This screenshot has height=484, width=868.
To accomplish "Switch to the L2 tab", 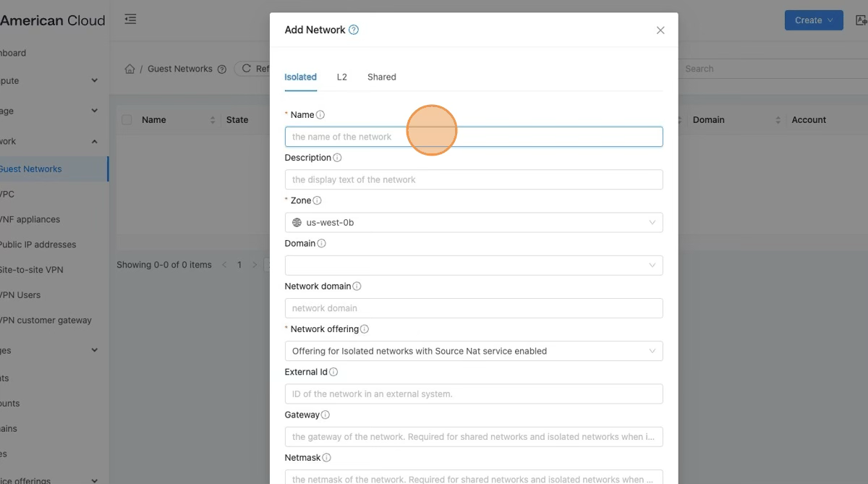I will coord(342,77).
